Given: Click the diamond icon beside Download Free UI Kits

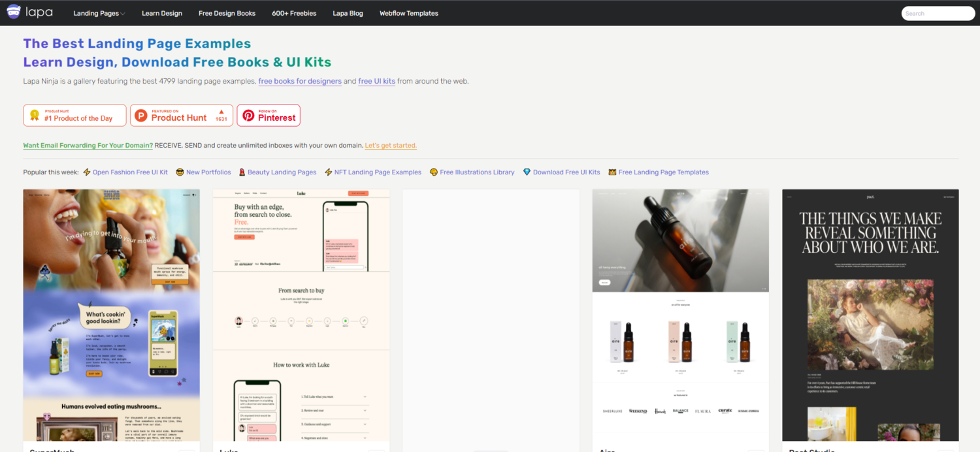Looking at the screenshot, I should pyautogui.click(x=527, y=172).
